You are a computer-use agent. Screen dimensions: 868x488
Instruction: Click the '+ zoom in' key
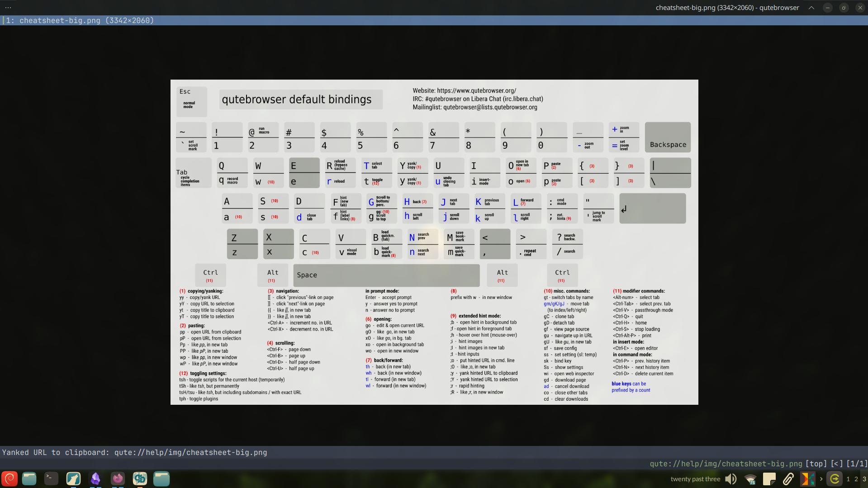[x=624, y=129]
